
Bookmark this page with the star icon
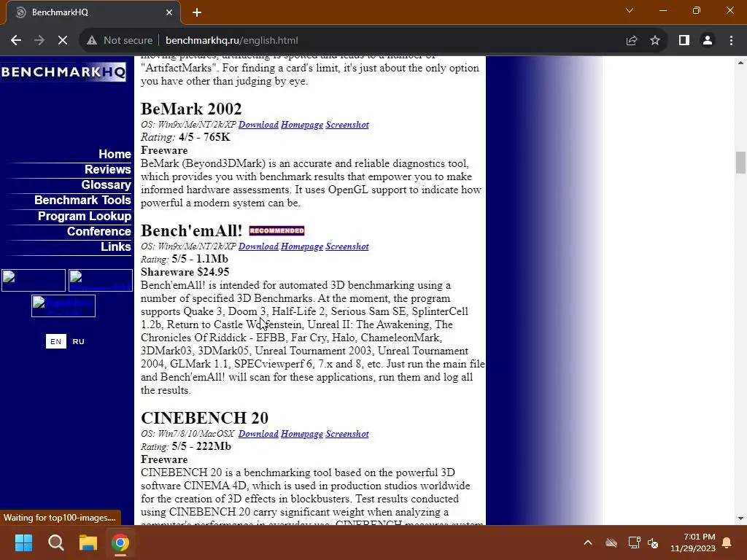coord(655,41)
